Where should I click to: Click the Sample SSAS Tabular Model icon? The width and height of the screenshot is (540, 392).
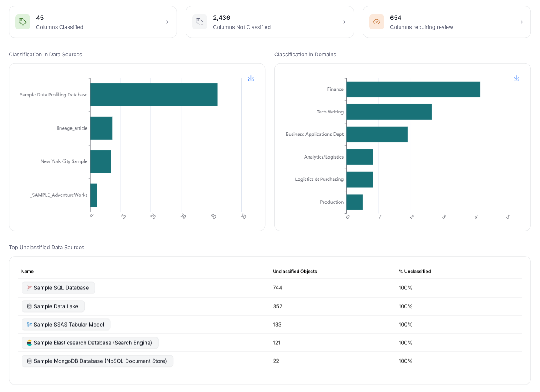pyautogui.click(x=29, y=325)
